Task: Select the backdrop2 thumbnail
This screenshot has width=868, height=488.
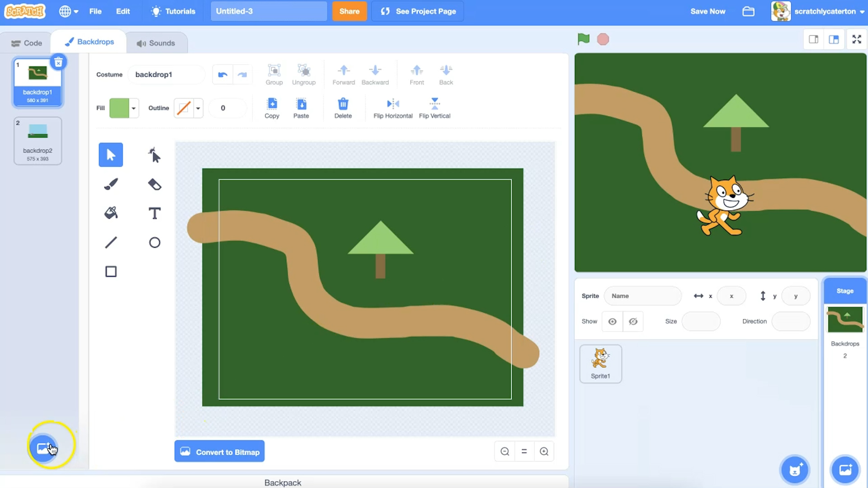Action: pos(38,141)
